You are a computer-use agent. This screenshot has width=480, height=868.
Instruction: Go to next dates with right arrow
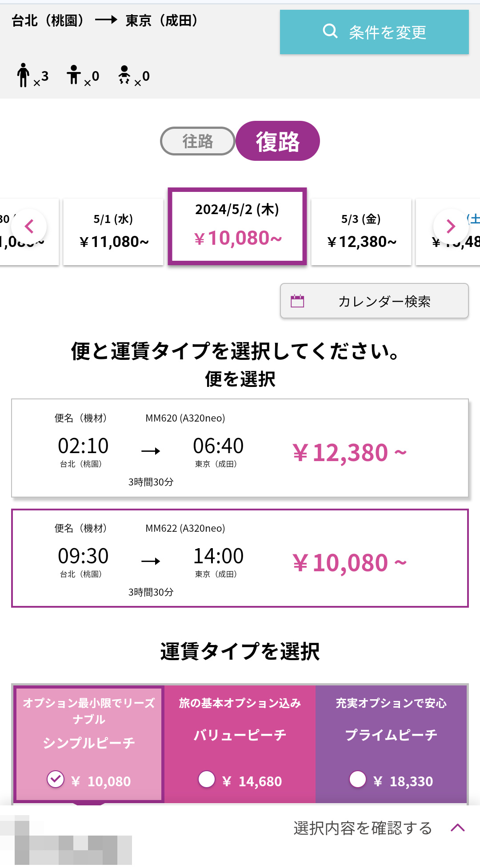coord(451,227)
